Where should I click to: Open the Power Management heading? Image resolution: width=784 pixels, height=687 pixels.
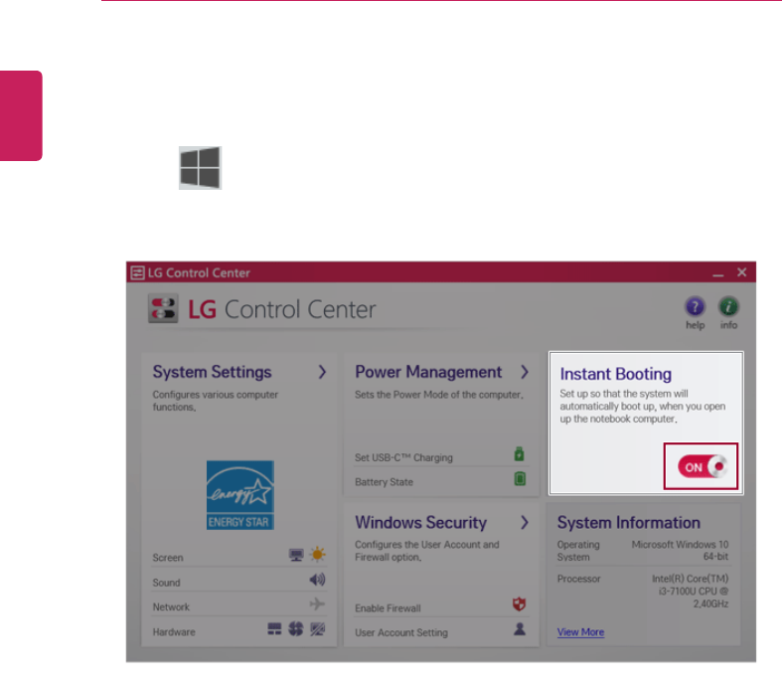click(428, 372)
